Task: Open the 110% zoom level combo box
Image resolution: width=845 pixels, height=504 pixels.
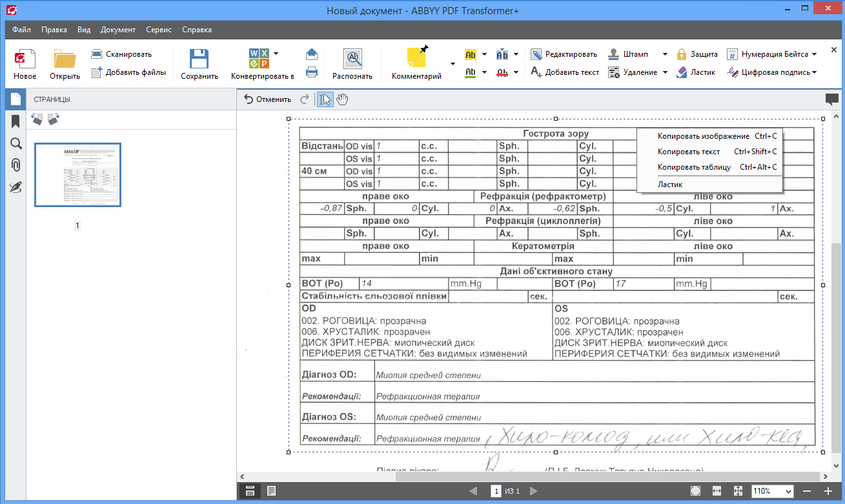Action: tap(772, 491)
